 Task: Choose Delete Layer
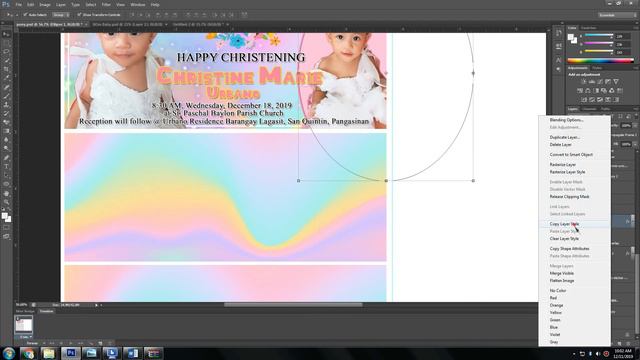pyautogui.click(x=560, y=145)
